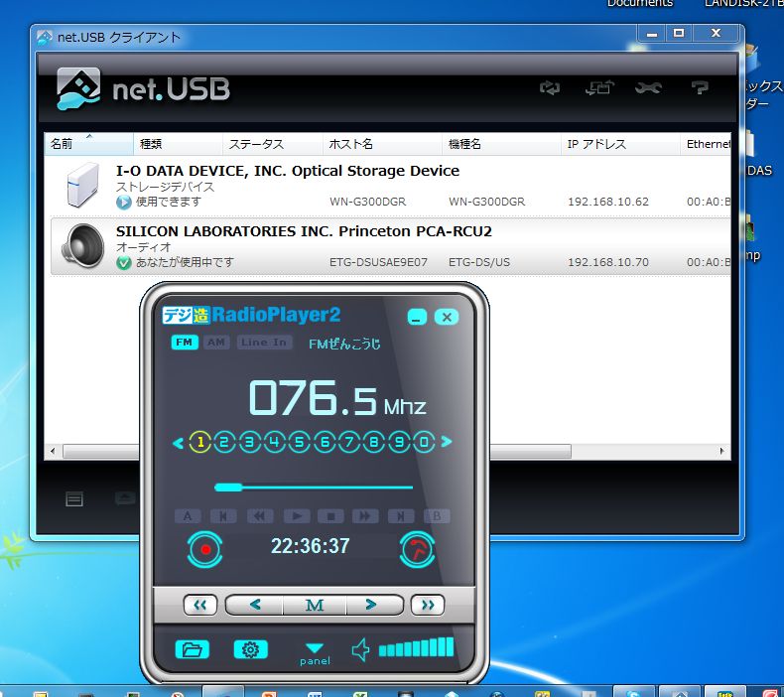Click the M memory button
Viewport: 784px width, 697px height.
[x=315, y=605]
